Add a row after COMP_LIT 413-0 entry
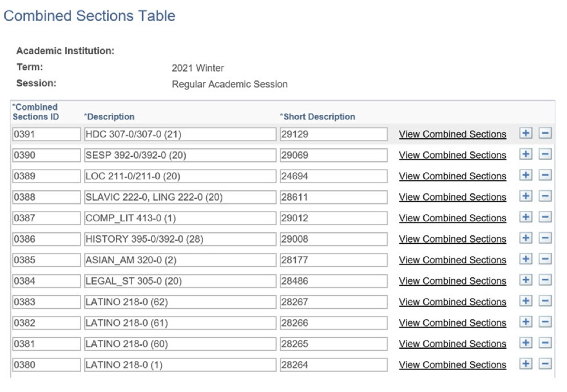The image size is (567, 392). pyautogui.click(x=526, y=217)
